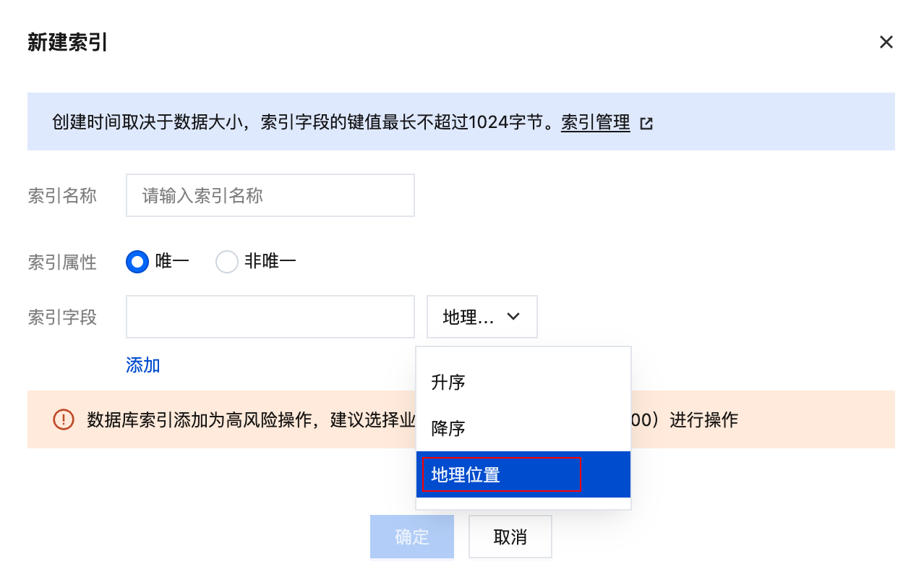Click 添加 to add another index field
The width and height of the screenshot is (924, 580).
[x=142, y=365]
